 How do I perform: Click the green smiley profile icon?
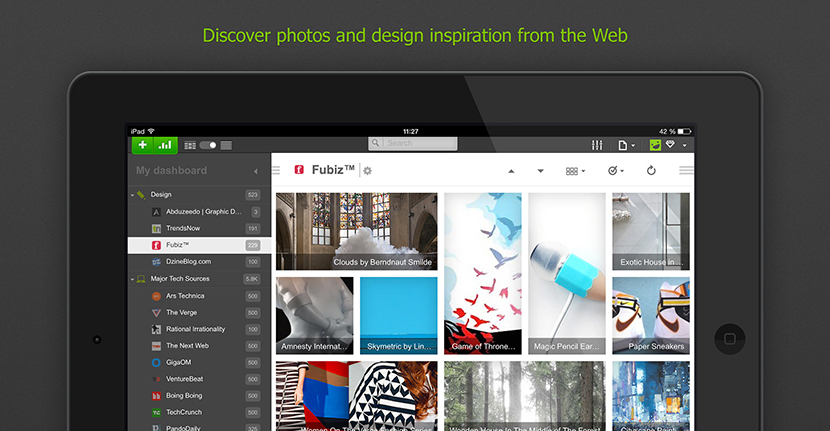click(x=655, y=145)
